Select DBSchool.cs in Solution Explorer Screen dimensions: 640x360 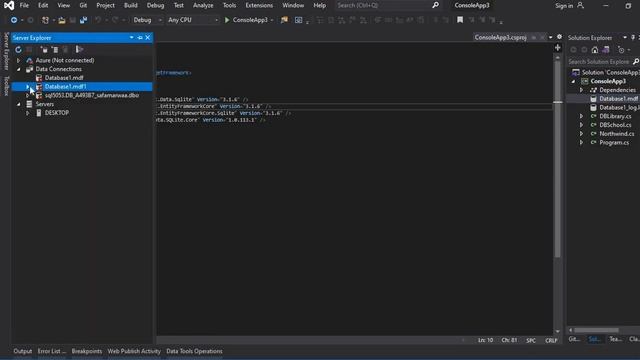point(615,125)
